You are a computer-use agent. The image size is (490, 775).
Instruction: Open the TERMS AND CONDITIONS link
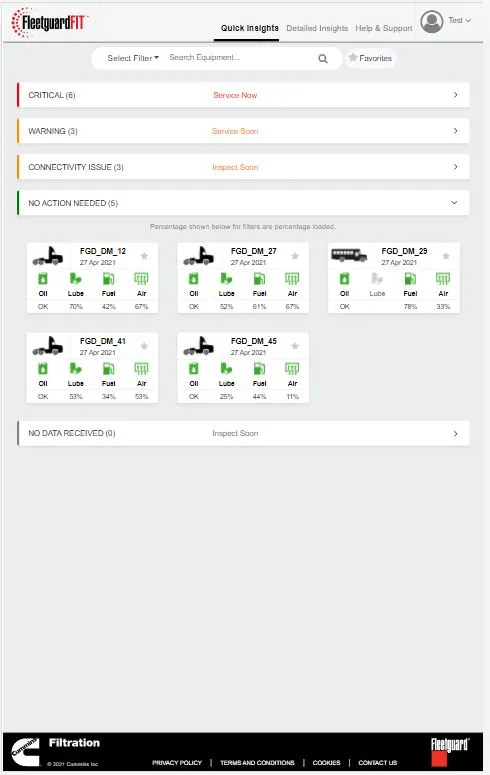pos(257,763)
